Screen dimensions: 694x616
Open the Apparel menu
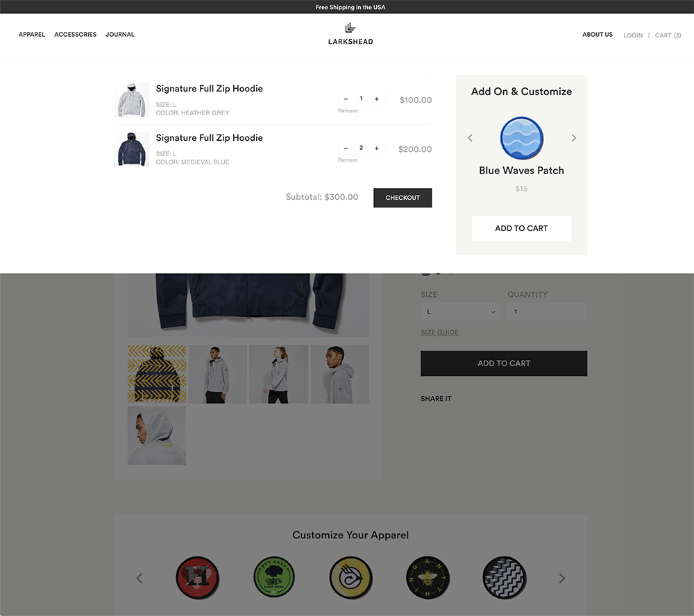(x=32, y=35)
